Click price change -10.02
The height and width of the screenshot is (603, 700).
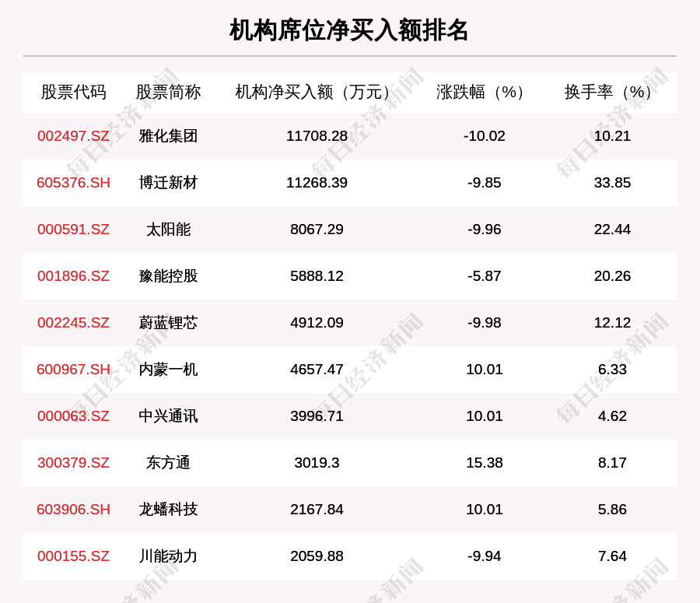[x=485, y=136]
